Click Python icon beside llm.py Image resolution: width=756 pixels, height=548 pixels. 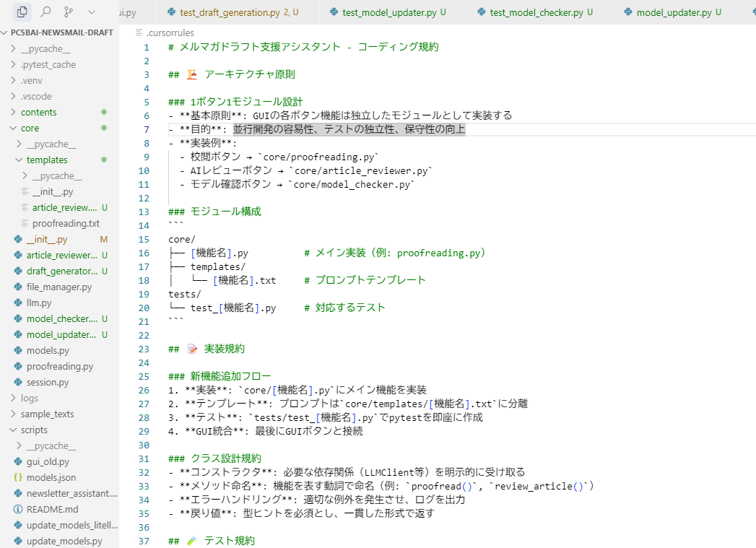(18, 303)
